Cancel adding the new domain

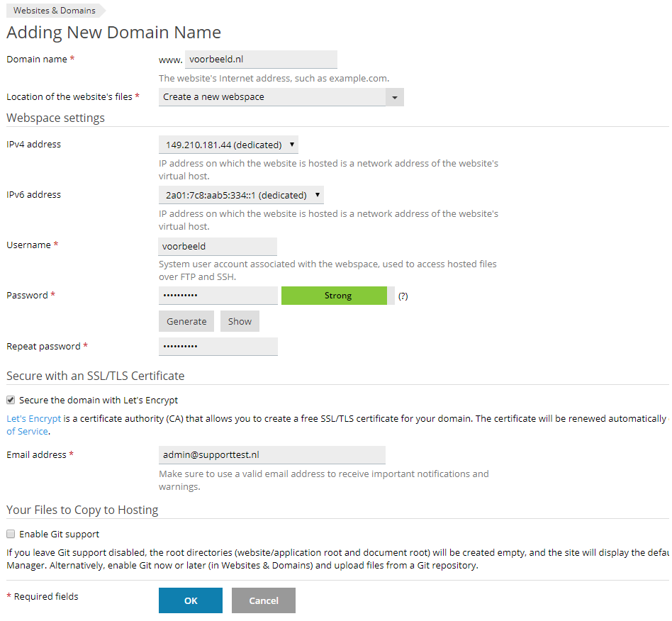pyautogui.click(x=263, y=600)
